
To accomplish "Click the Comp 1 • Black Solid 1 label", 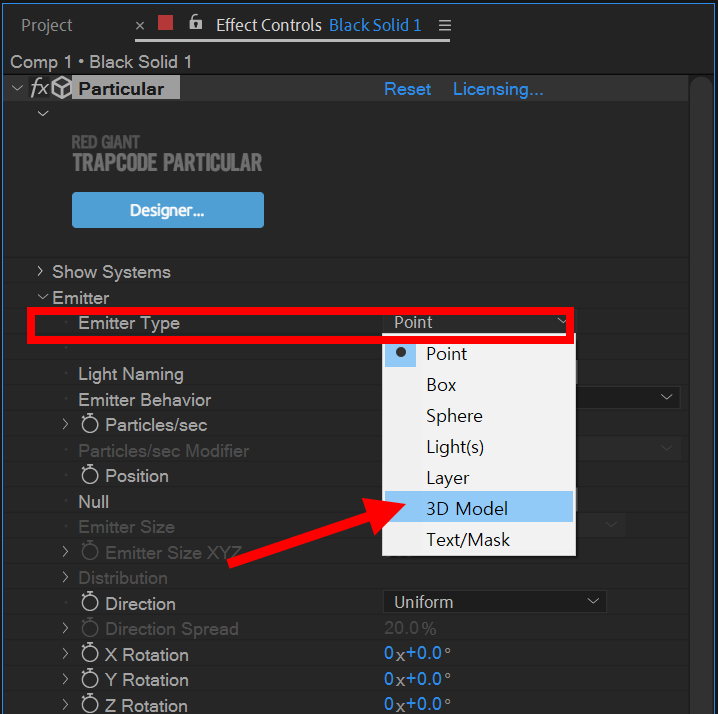I will [101, 62].
